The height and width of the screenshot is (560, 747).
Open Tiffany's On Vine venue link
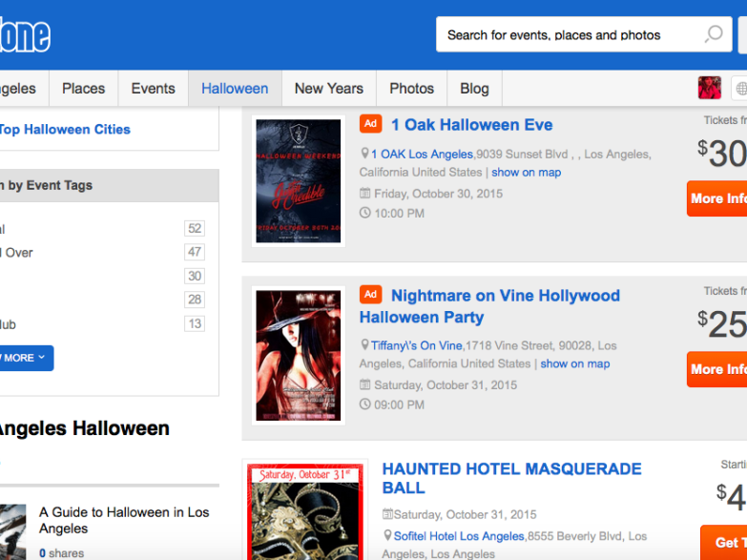[416, 345]
